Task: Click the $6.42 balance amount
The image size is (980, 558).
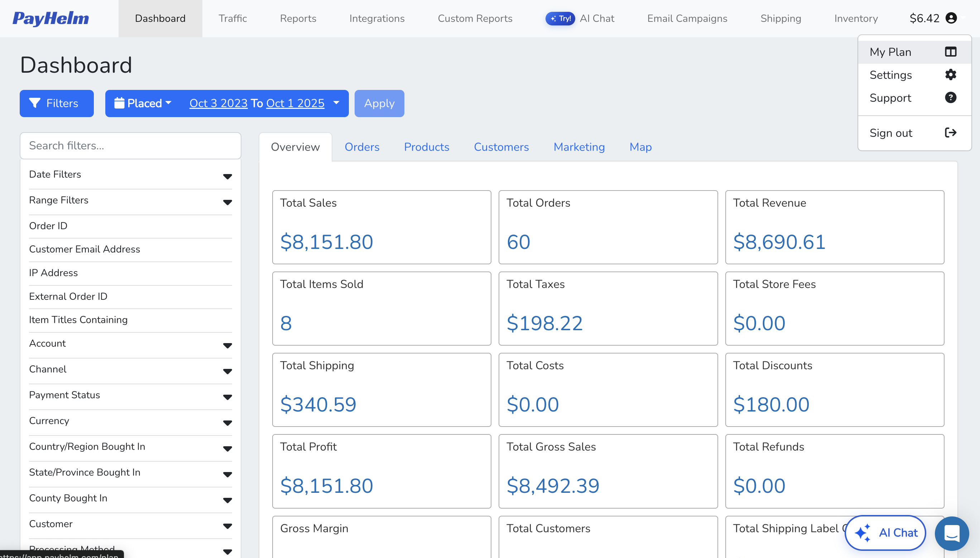Action: click(x=924, y=18)
